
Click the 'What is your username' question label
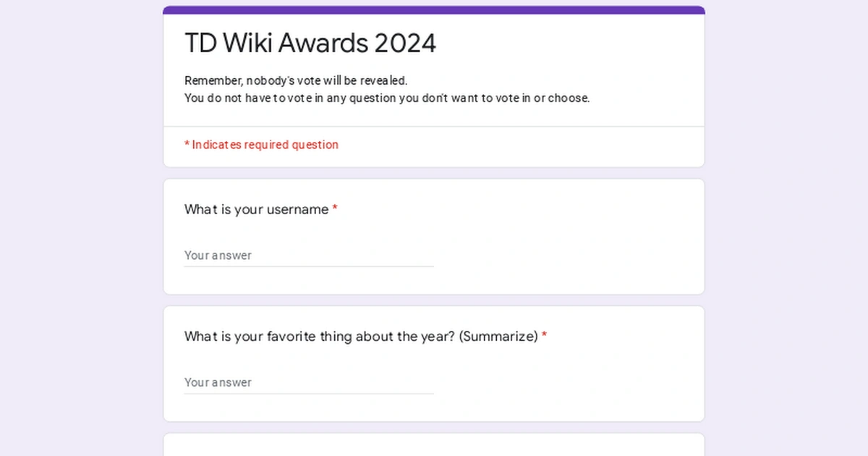(256, 209)
